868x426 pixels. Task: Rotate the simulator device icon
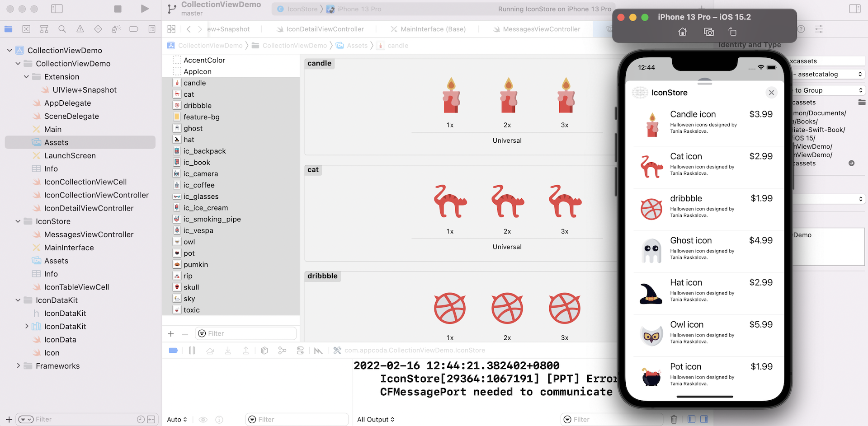pos(732,32)
